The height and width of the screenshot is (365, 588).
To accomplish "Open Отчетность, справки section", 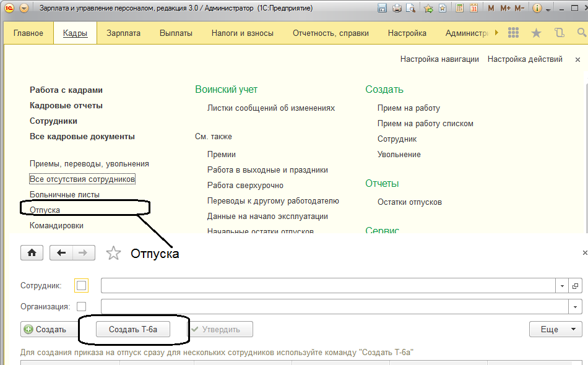I will click(331, 33).
